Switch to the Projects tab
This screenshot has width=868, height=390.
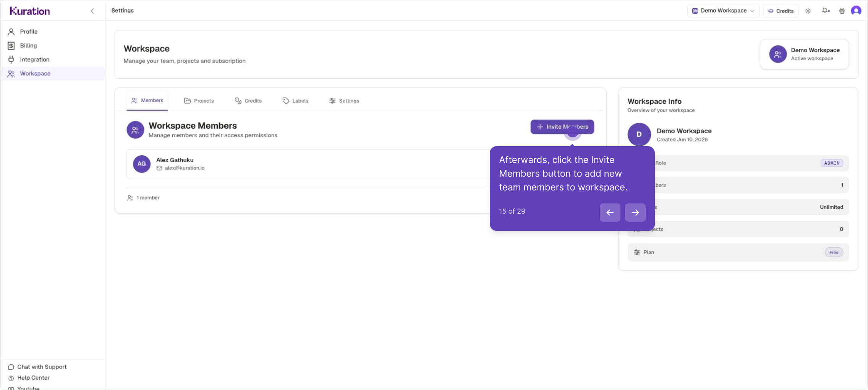[x=199, y=101]
